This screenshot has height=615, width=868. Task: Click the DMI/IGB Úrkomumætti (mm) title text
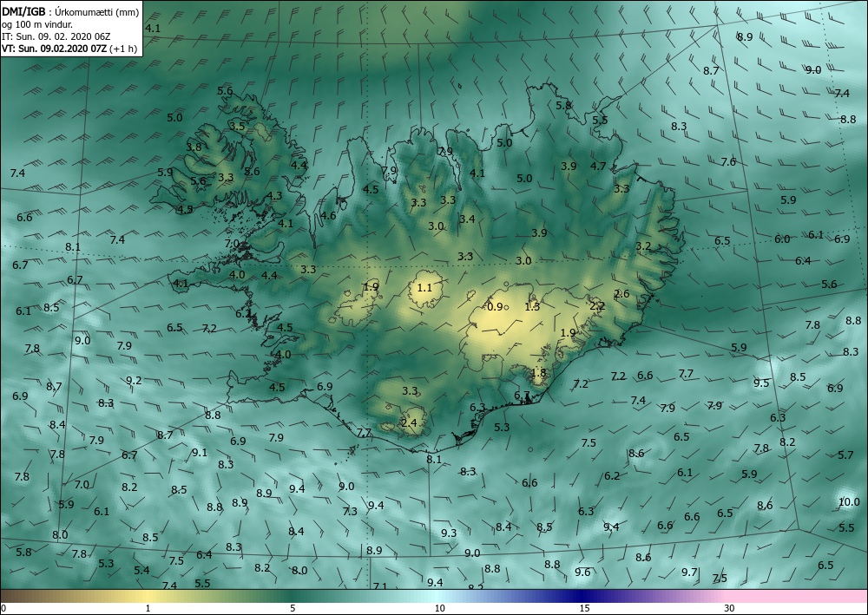70,13
